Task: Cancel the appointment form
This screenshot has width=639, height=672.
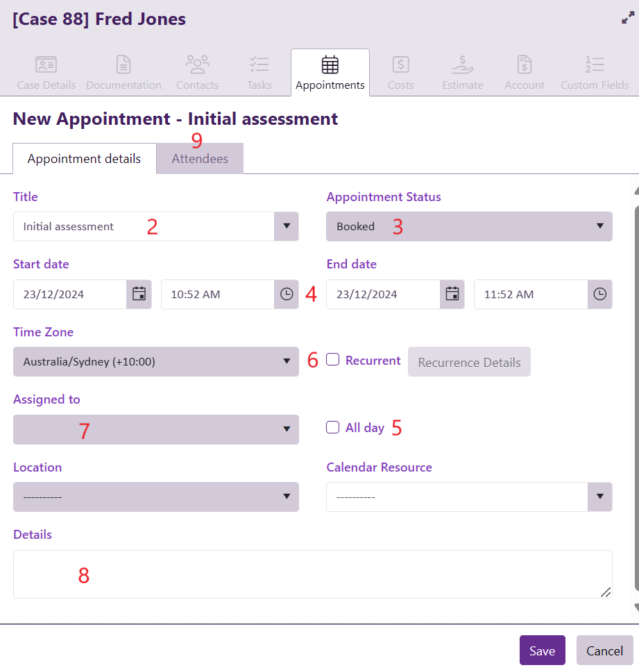Action: click(x=604, y=651)
